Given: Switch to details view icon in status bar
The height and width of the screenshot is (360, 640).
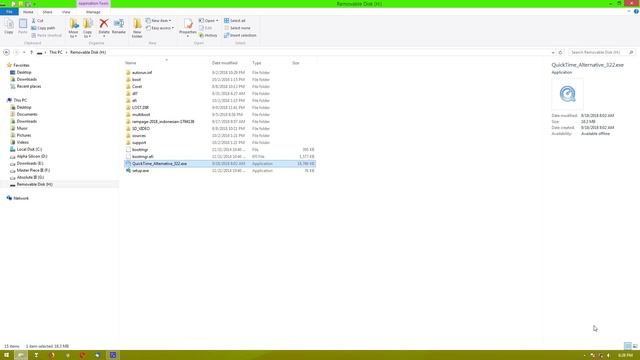Looking at the screenshot, I should (628, 346).
